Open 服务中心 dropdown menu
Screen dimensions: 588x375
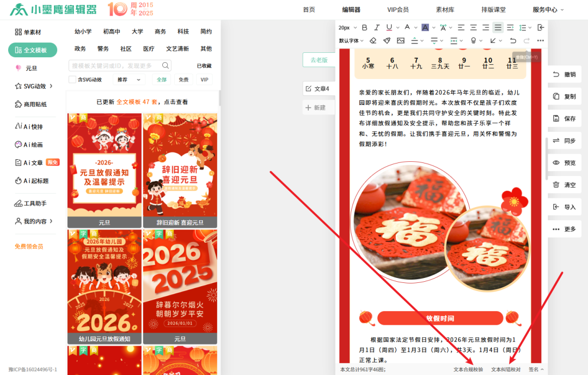pos(548,10)
